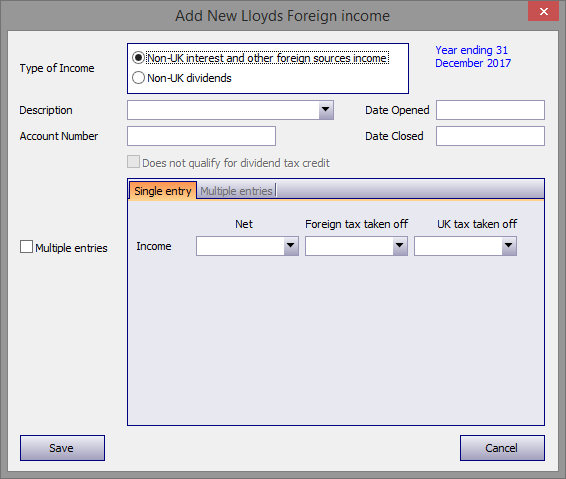Switch to the Single entry tab
Viewport: 566px width, 479px height.
(x=163, y=191)
